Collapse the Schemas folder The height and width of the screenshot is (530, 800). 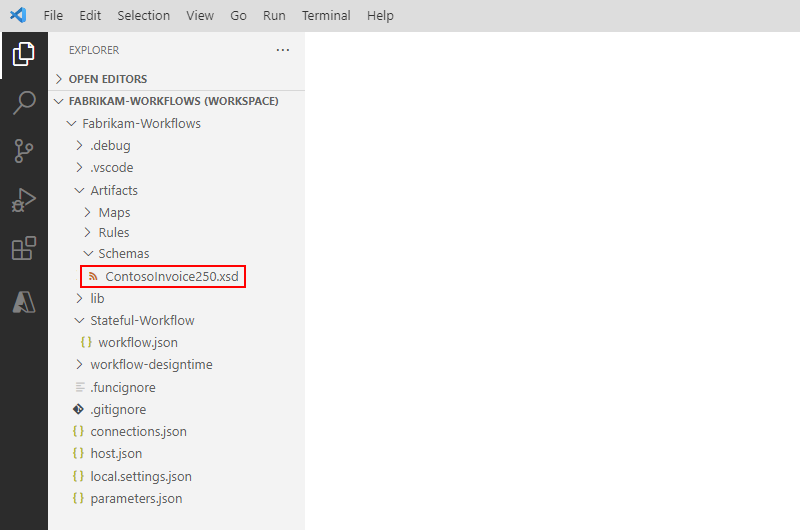tap(88, 254)
